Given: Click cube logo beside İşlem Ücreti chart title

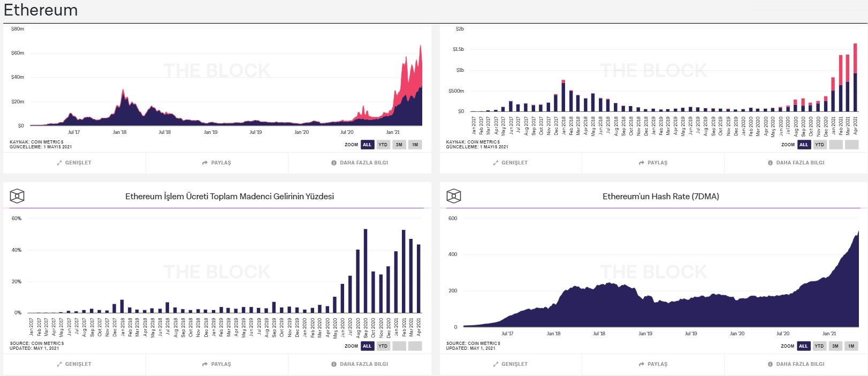Looking at the screenshot, I should tap(17, 196).
